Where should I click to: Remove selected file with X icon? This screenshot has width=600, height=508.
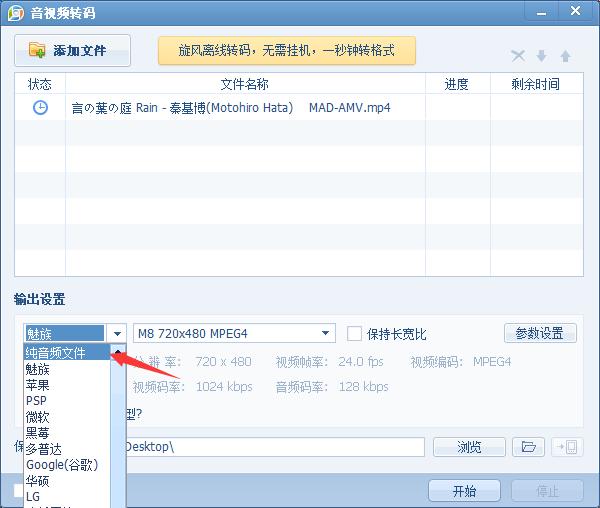[x=518, y=56]
